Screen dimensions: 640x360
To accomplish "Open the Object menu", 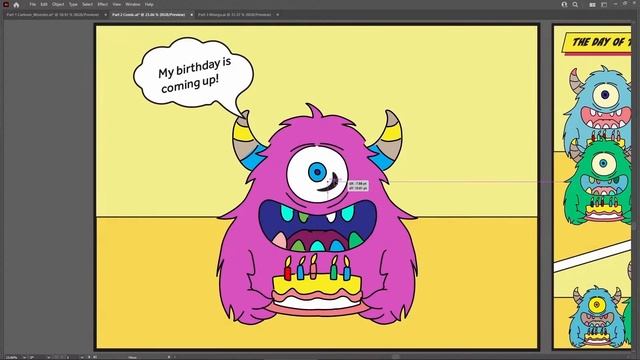I will [x=58, y=4].
